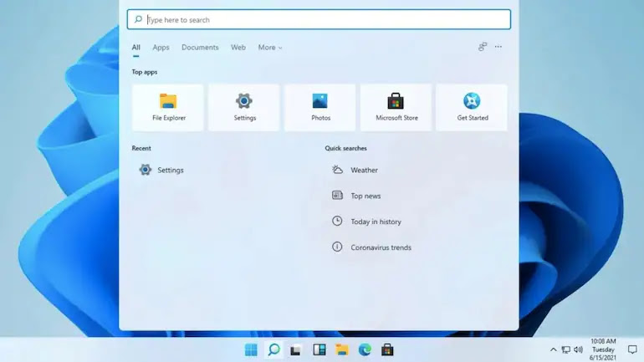The height and width of the screenshot is (362, 644).
Task: Select the Top news quick search
Action: [356, 196]
